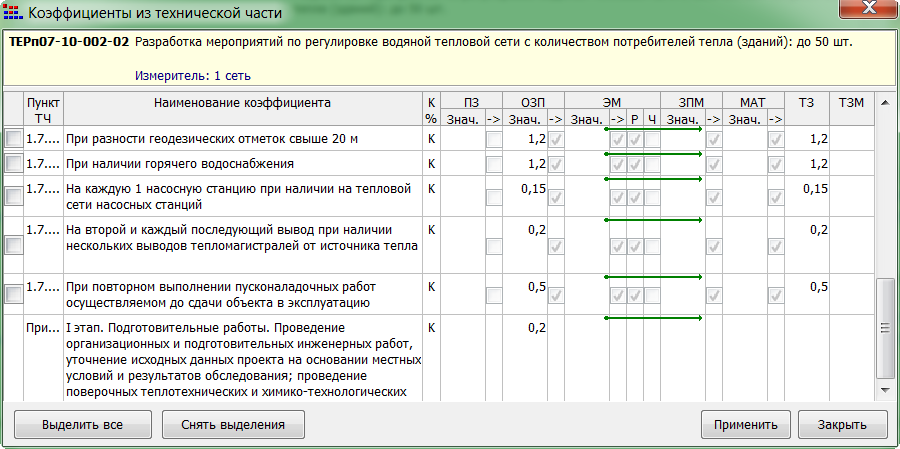The width and height of the screenshot is (900, 449).
Task: Click the 'ОЗП' column header
Action: [533, 102]
